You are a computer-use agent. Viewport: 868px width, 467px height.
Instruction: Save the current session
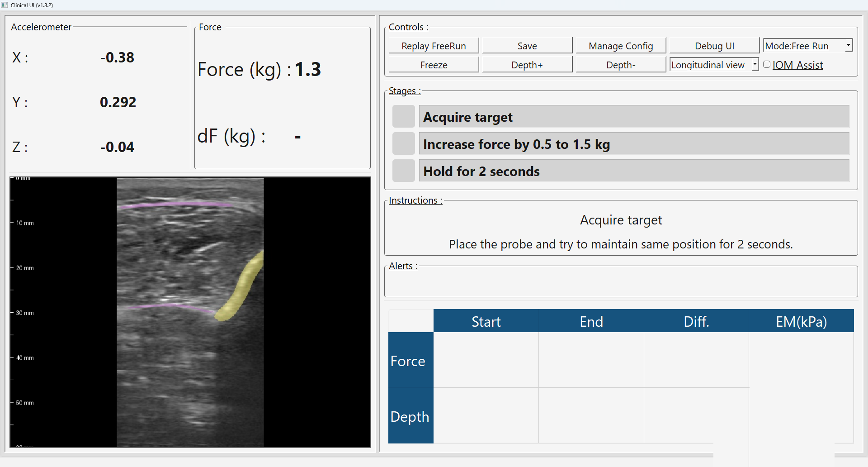[527, 46]
